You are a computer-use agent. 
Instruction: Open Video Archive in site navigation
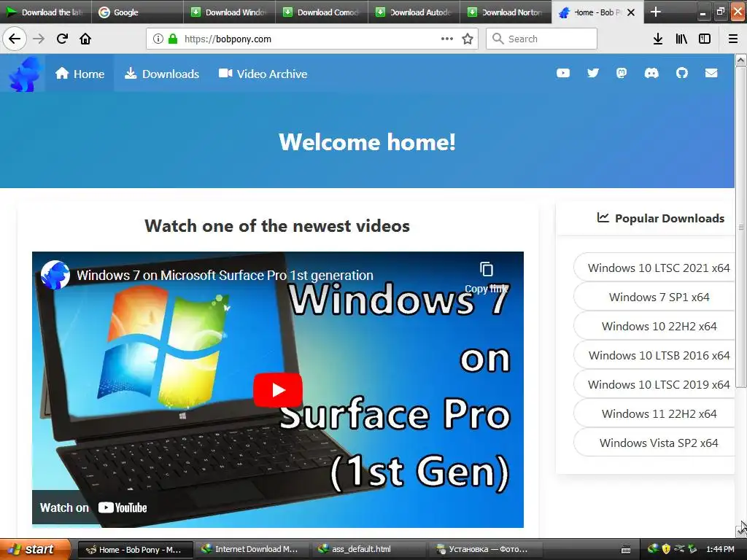click(263, 74)
